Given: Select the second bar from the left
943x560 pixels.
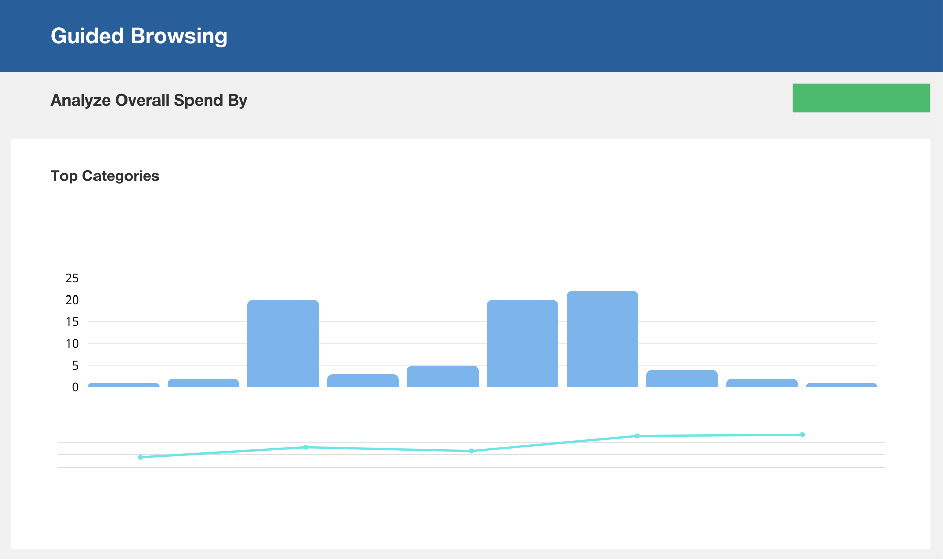Looking at the screenshot, I should pos(203,383).
